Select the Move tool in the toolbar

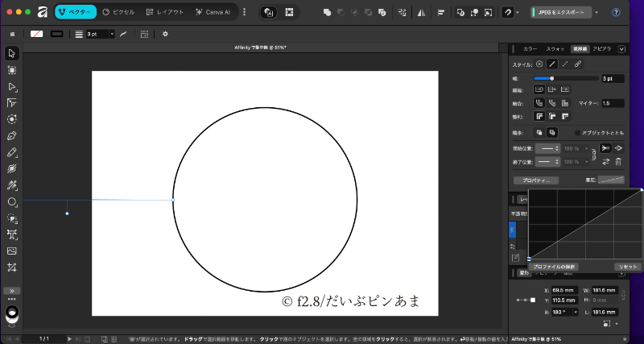coord(12,53)
